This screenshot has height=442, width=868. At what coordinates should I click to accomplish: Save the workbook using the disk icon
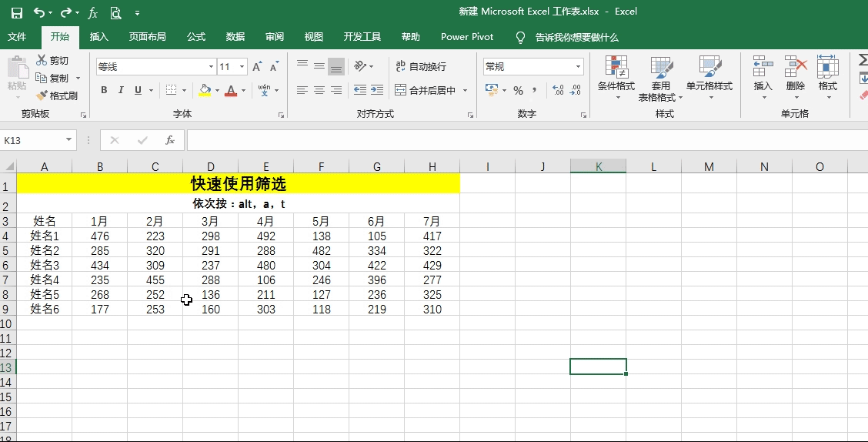click(17, 13)
